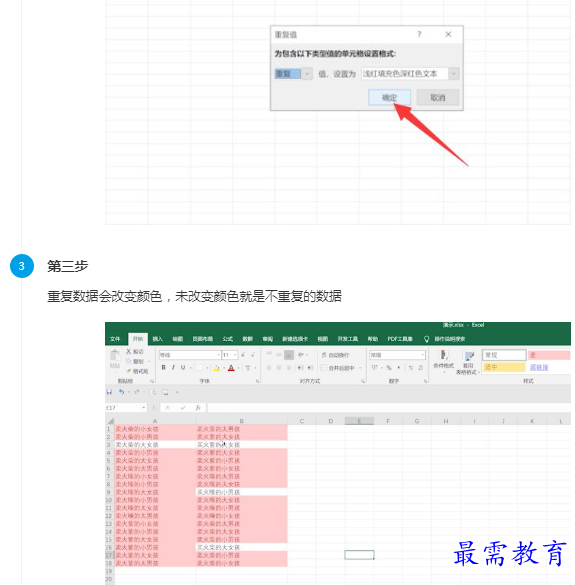This screenshot has width=575, height=585.
Task: Click the Save icon in quick access toolbar
Action: 109,392
